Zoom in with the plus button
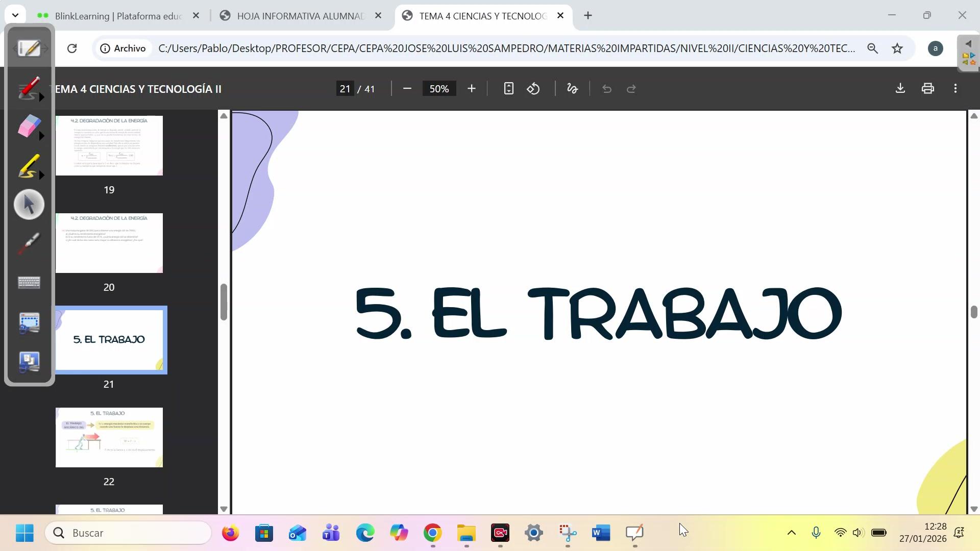The image size is (980, 551). coord(472,89)
